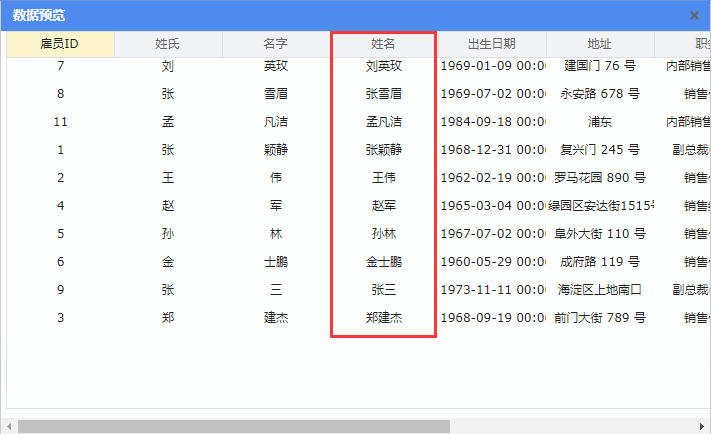Image resolution: width=711 pixels, height=434 pixels.
Task: Select the 地址 column header
Action: [x=600, y=44]
